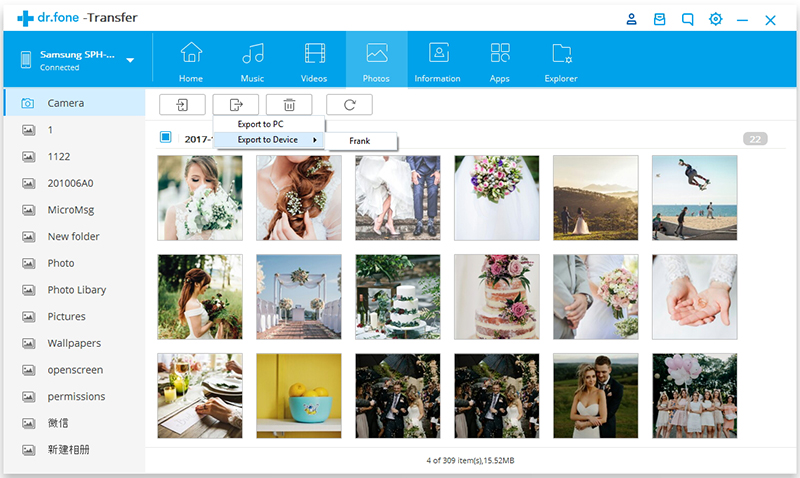Select the table setting place card photo

coord(200,396)
